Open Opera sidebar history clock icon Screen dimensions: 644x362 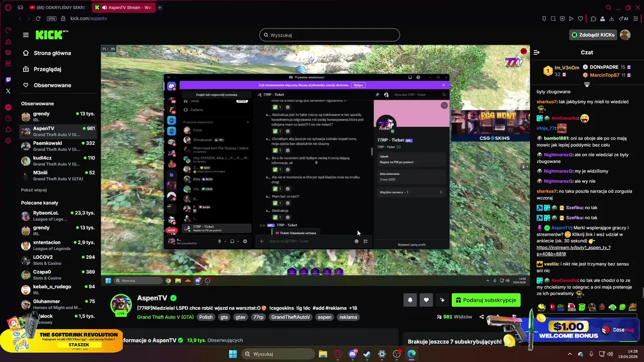tap(8, 119)
